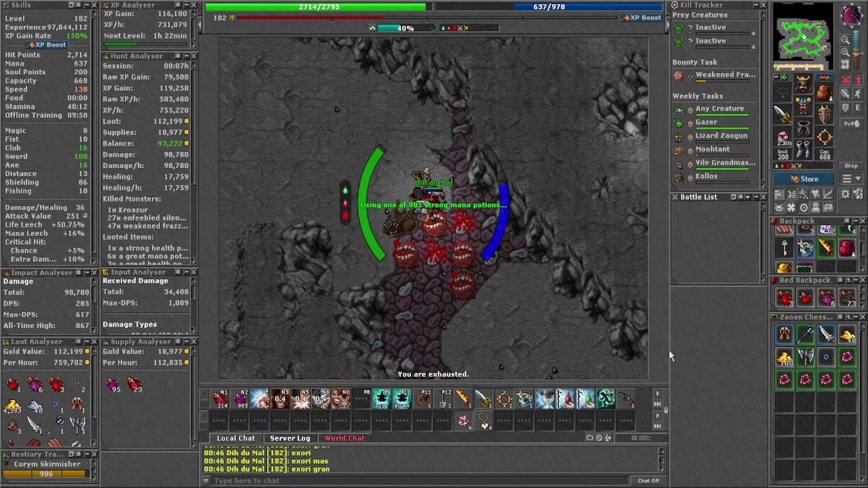The height and width of the screenshot is (488, 868).
Task: Open the Store
Action: tap(804, 179)
